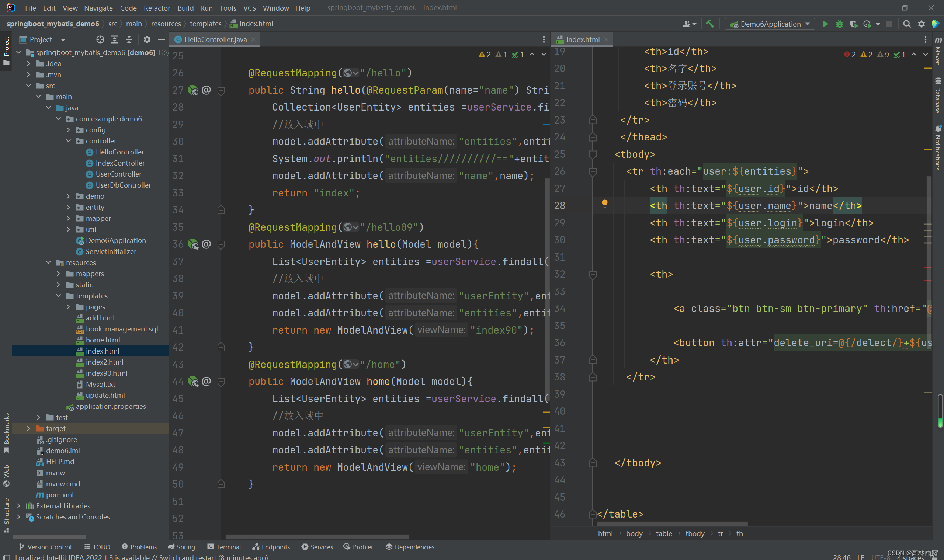Click the Collapse All icon in Project panel
This screenshot has height=560, width=944.
pos(129,39)
